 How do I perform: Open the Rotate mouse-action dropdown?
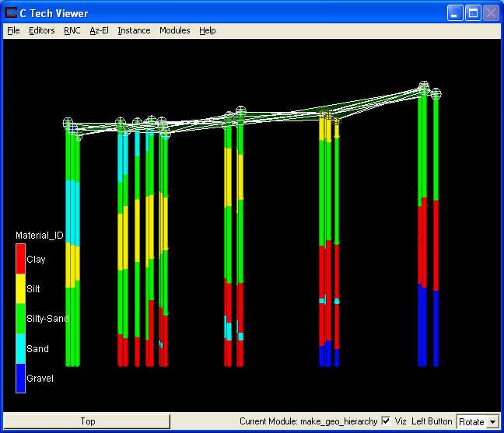478,421
